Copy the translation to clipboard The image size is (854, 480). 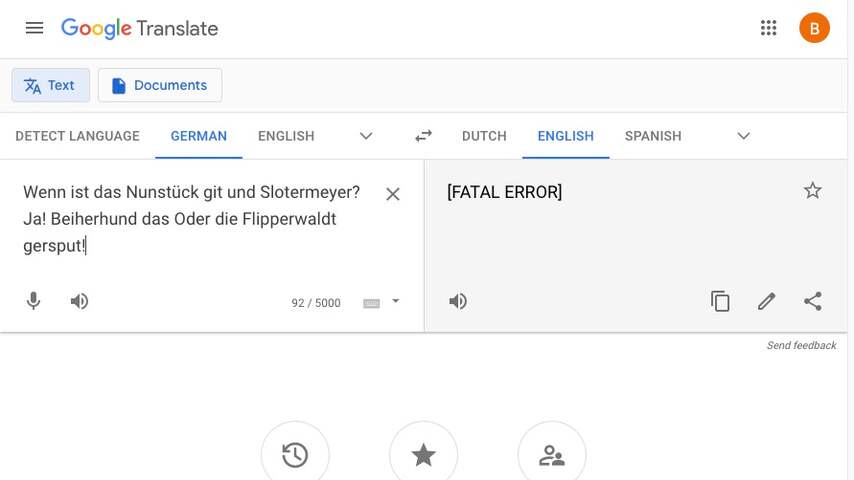(x=720, y=301)
